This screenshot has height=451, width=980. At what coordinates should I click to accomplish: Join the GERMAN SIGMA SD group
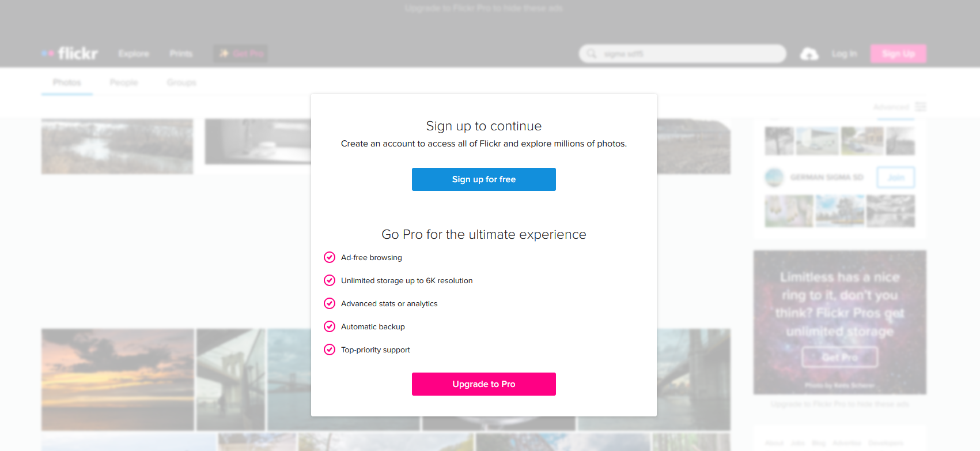pyautogui.click(x=896, y=178)
